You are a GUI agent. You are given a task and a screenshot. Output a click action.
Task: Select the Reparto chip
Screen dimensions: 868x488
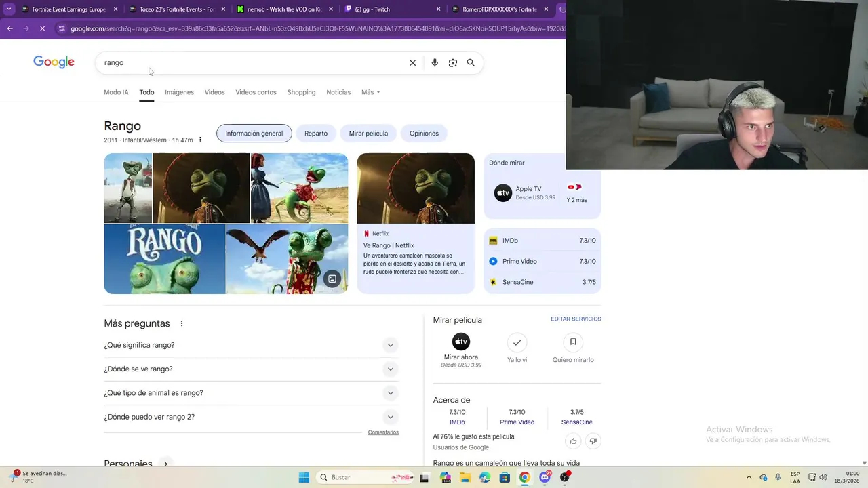coord(316,134)
